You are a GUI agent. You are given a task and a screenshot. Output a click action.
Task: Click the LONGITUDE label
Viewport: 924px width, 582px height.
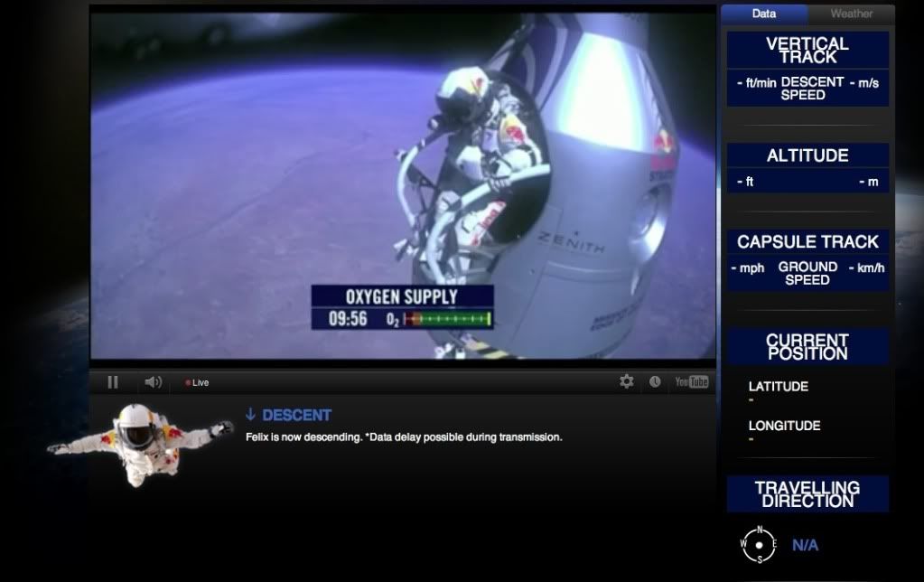pyautogui.click(x=784, y=426)
